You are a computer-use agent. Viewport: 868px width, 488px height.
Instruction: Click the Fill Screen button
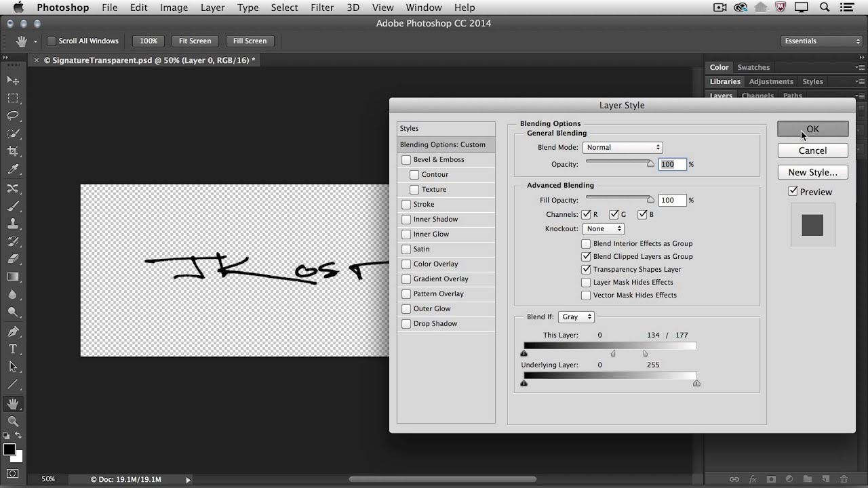(x=250, y=41)
